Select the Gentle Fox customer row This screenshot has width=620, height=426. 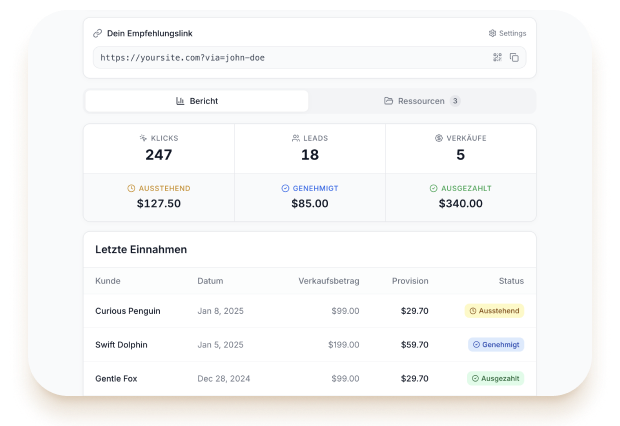(x=310, y=378)
